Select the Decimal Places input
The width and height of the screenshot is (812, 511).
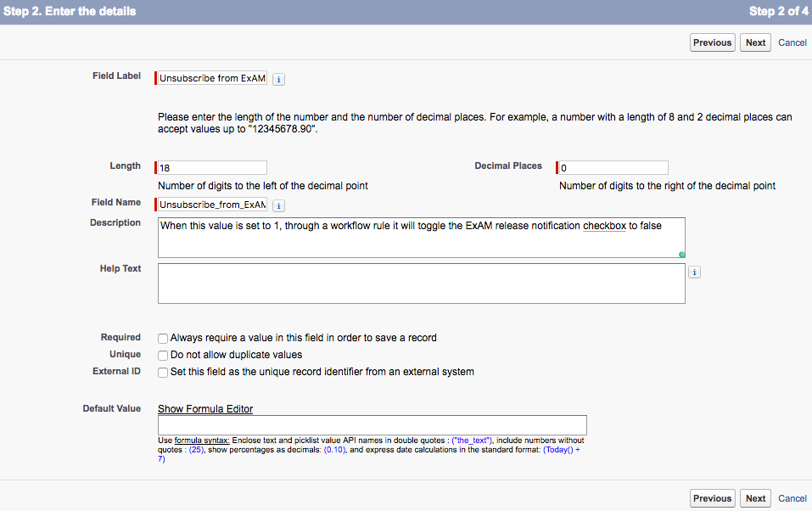pyautogui.click(x=613, y=168)
